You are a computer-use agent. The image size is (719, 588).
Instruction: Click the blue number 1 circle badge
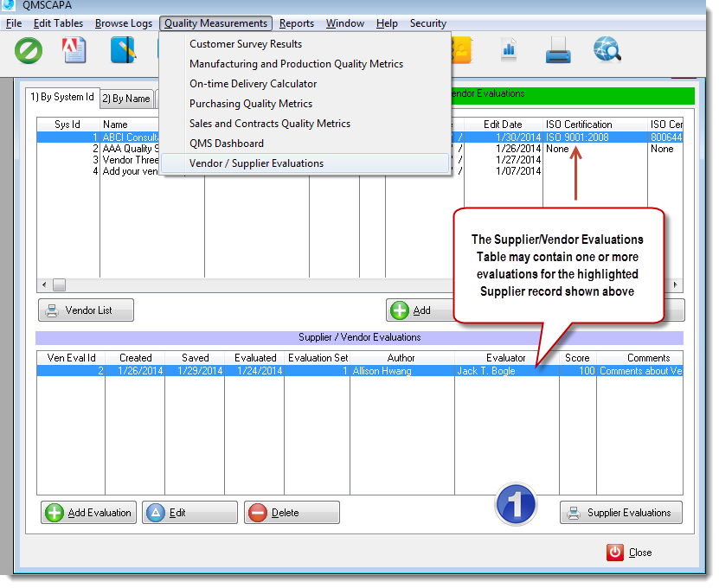point(516,504)
